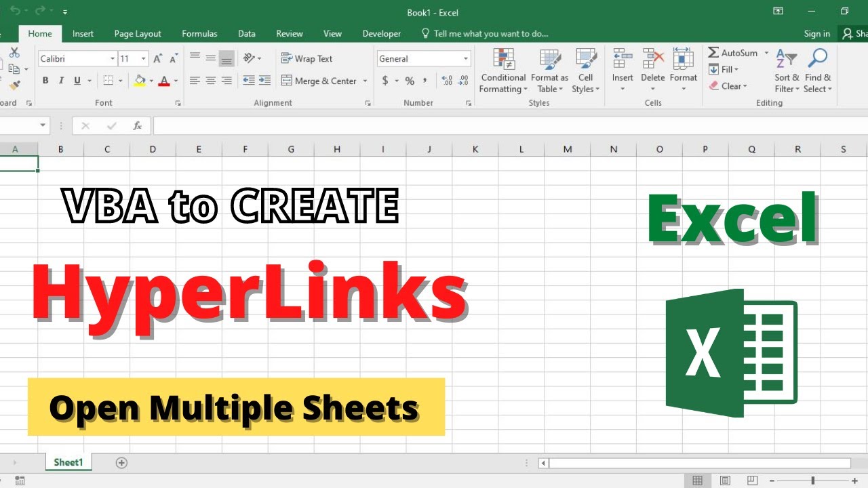The height and width of the screenshot is (488, 868).
Task: Click the Insert Function fx icon
Action: pos(137,125)
